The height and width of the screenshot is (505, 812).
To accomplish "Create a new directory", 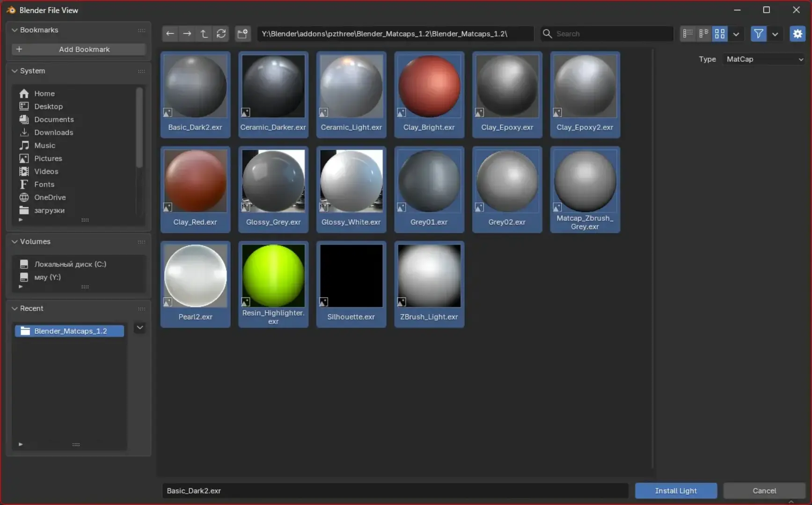I will click(242, 34).
